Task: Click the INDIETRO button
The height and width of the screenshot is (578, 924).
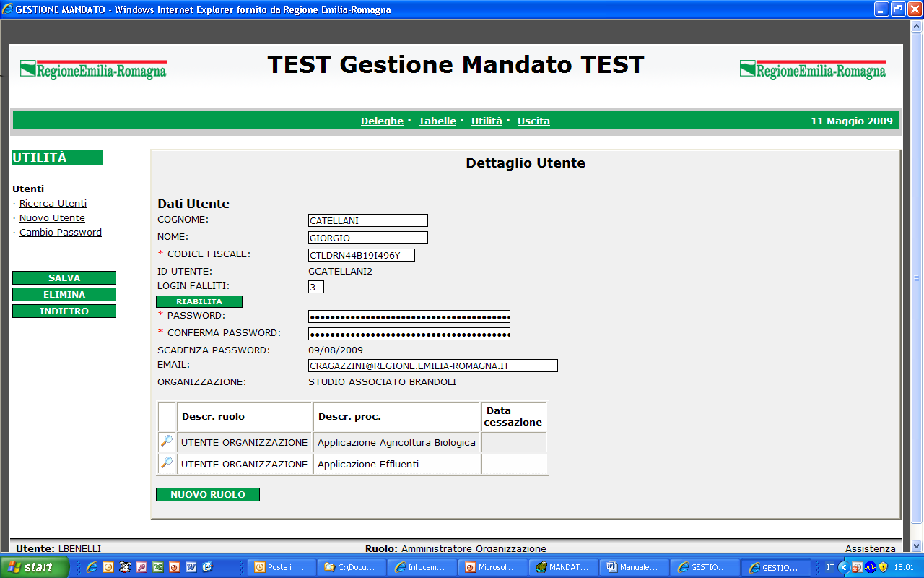Action: point(64,311)
